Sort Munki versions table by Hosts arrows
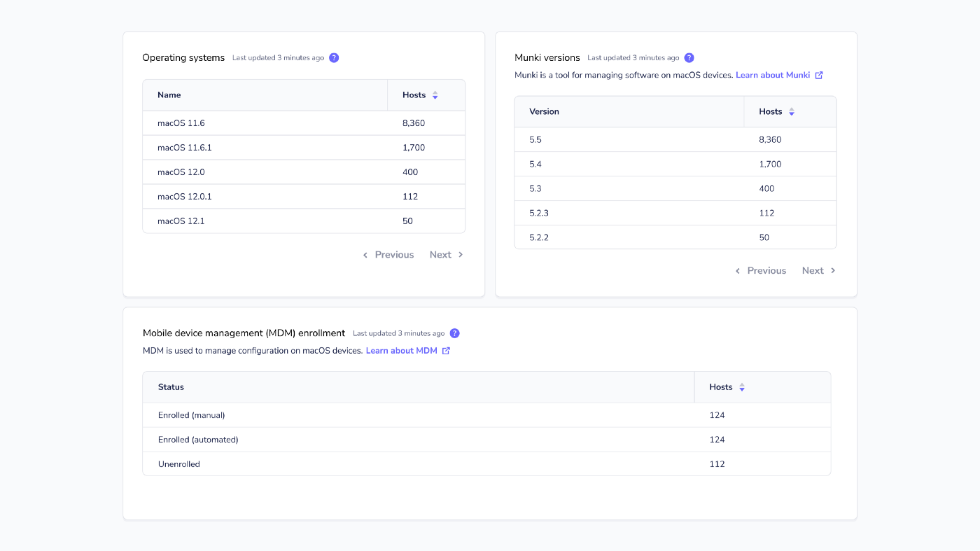 coord(792,112)
